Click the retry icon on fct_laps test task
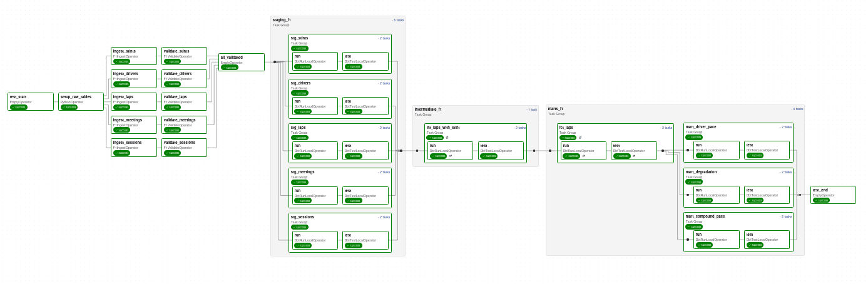Image resolution: width=868 pixels, height=284 pixels. point(634,156)
